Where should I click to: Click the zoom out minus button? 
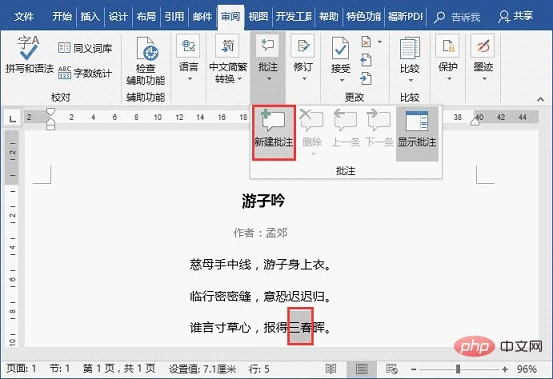[414, 369]
